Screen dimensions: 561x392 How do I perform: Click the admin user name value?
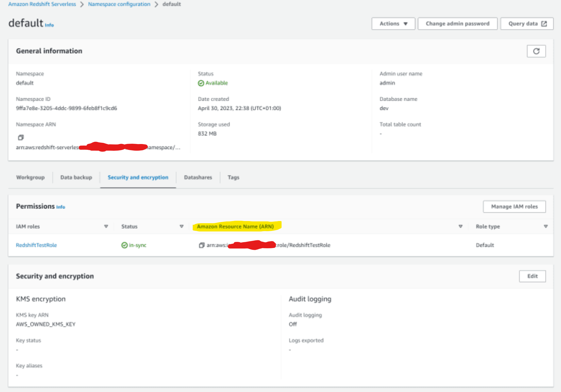click(387, 83)
